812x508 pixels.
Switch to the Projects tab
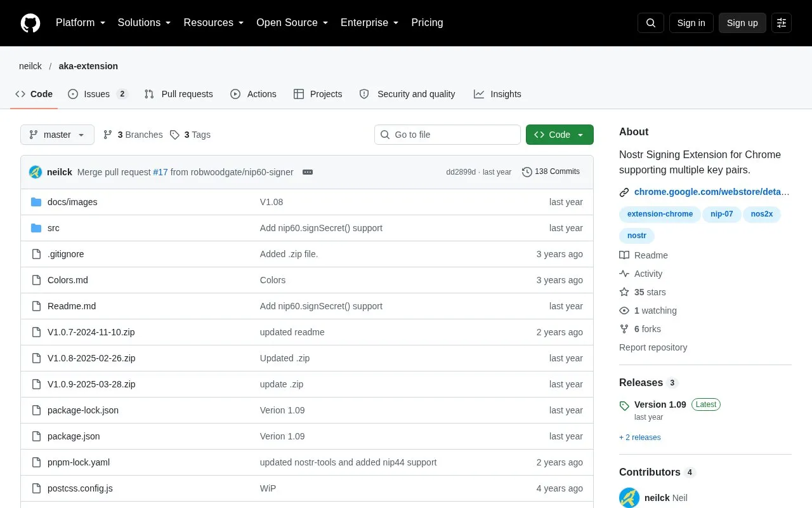click(x=318, y=94)
